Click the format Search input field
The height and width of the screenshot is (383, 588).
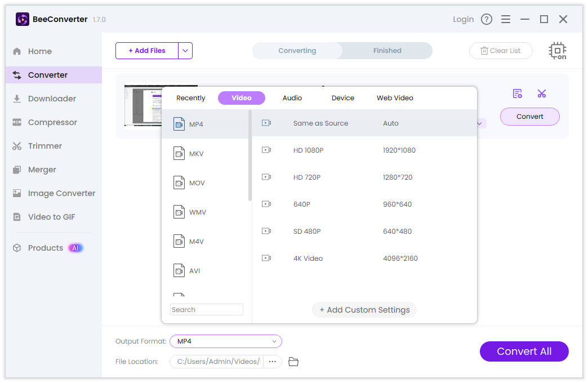pyautogui.click(x=206, y=310)
